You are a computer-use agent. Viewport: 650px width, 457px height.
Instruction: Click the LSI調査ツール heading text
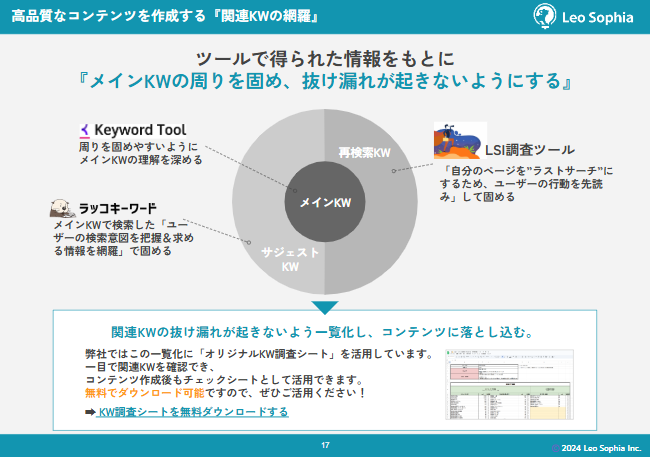pyautogui.click(x=530, y=150)
